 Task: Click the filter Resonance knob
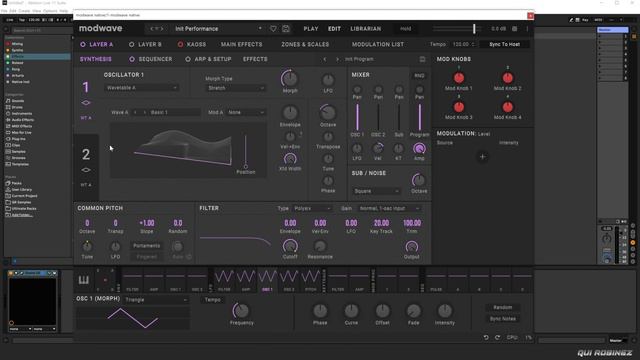pos(320,246)
